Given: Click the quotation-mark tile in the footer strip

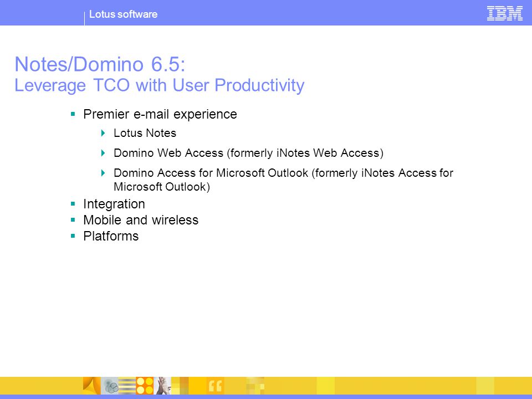Looking at the screenshot, I should [x=215, y=386].
